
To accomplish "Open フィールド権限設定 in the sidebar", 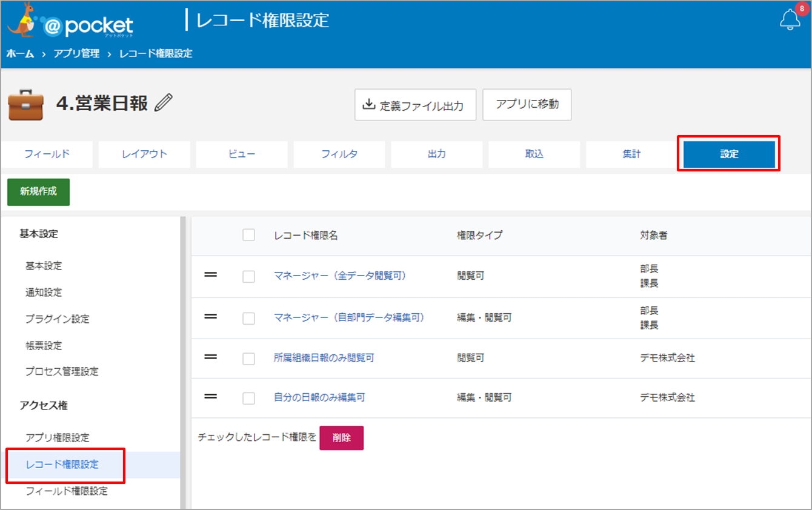I will pos(67,491).
